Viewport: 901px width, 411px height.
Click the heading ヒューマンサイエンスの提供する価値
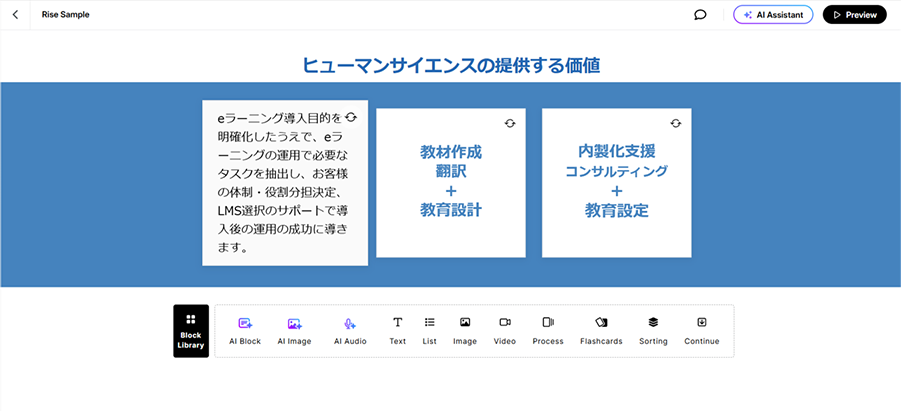point(450,66)
